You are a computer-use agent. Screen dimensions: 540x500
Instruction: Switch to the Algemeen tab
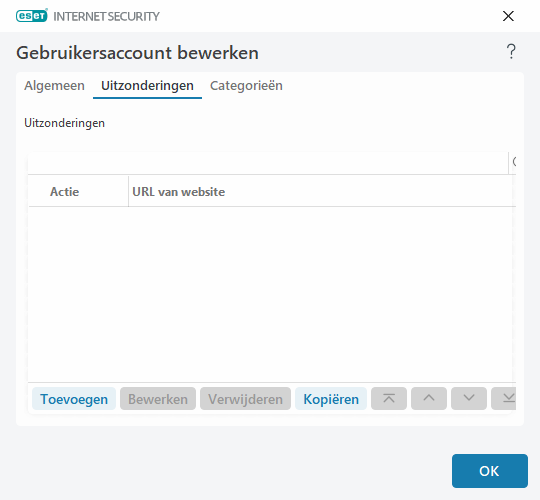pos(54,86)
